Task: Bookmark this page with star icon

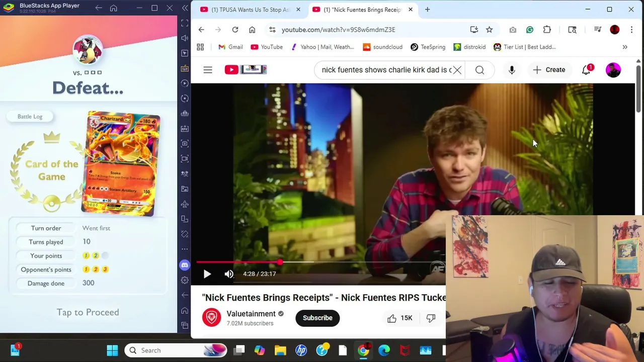Action: pyautogui.click(x=489, y=30)
